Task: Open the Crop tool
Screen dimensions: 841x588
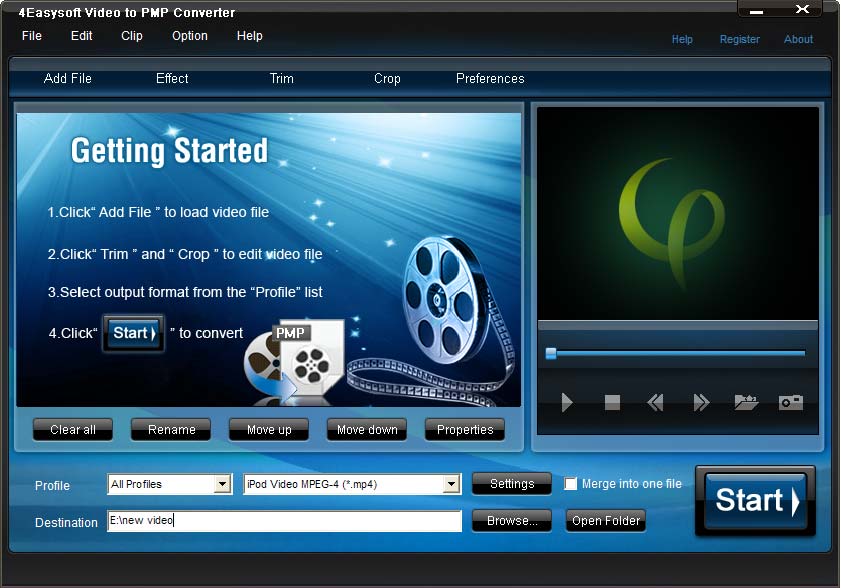Action: 387,78
